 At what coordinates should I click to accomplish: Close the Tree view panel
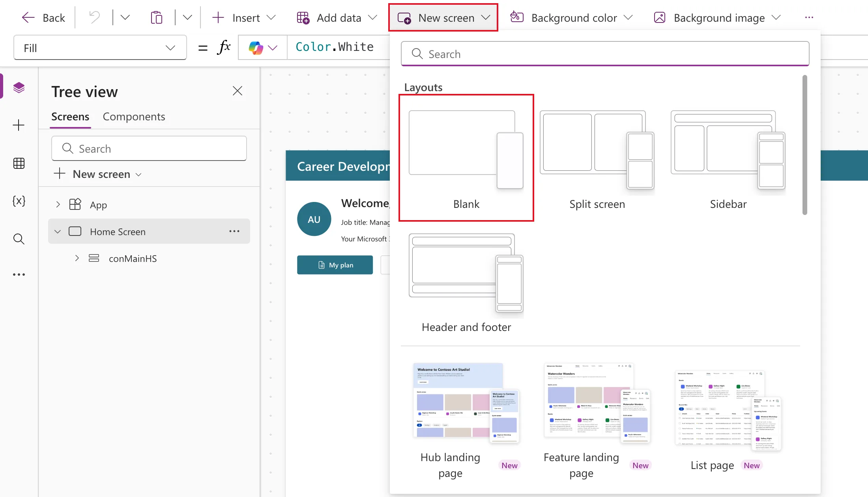click(238, 91)
